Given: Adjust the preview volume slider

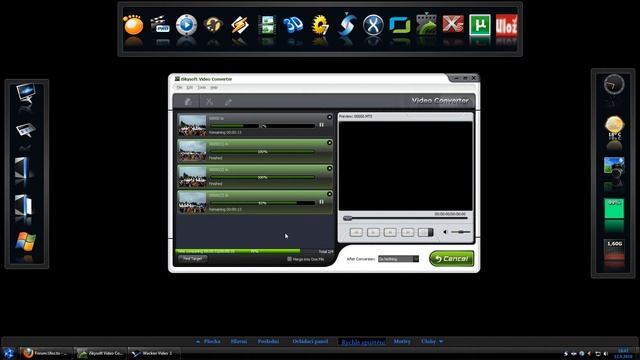Looking at the screenshot, I should click(460, 232).
